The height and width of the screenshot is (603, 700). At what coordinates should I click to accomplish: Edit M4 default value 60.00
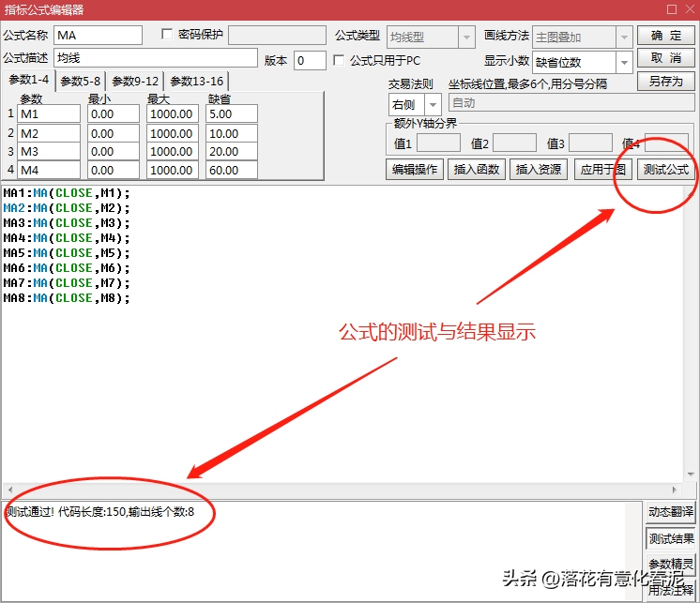(232, 170)
